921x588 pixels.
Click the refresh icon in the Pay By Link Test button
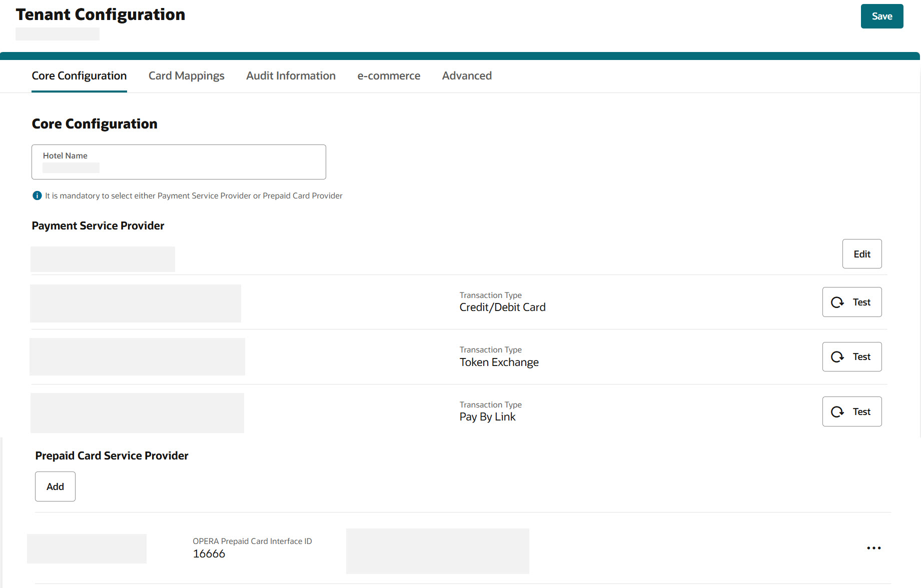point(838,411)
